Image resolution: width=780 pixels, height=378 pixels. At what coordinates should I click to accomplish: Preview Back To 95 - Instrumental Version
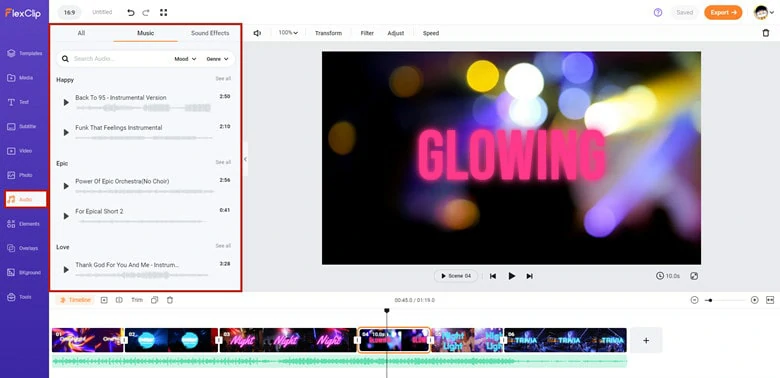66,102
